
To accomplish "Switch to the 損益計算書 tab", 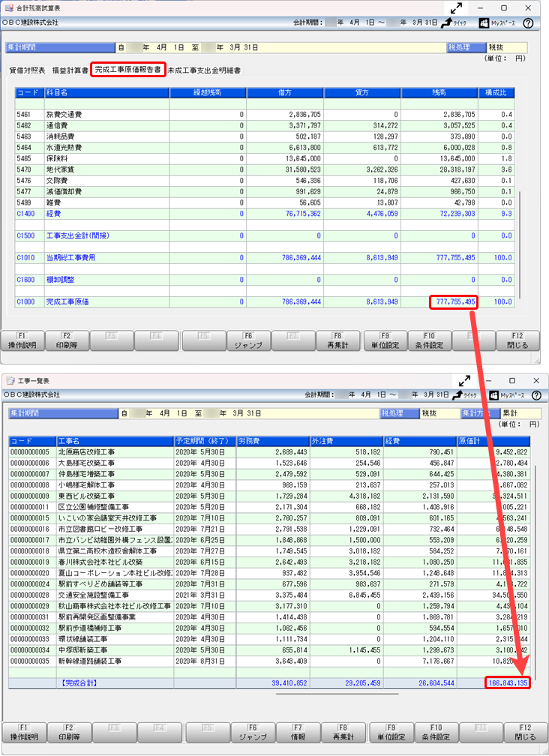I will (70, 70).
